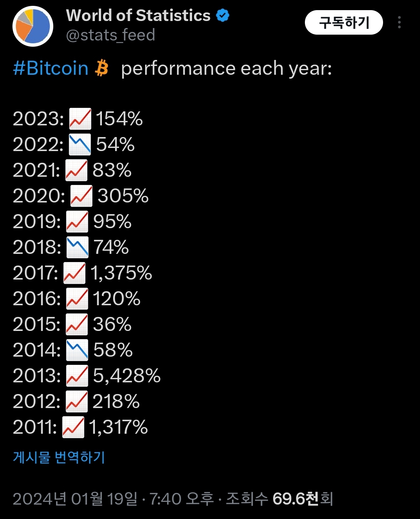Click the 5,428% figure for 2013
420x519 pixels.
[127, 376]
